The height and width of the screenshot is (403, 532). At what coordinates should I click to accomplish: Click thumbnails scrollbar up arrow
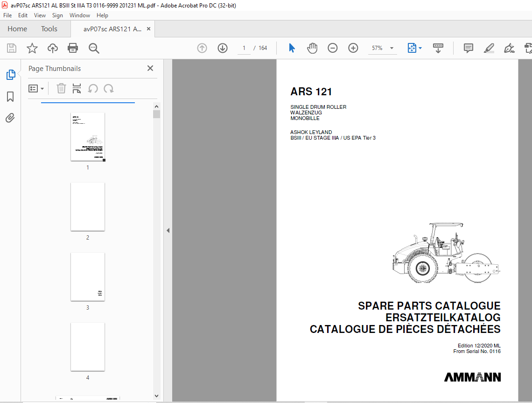pyautogui.click(x=156, y=106)
